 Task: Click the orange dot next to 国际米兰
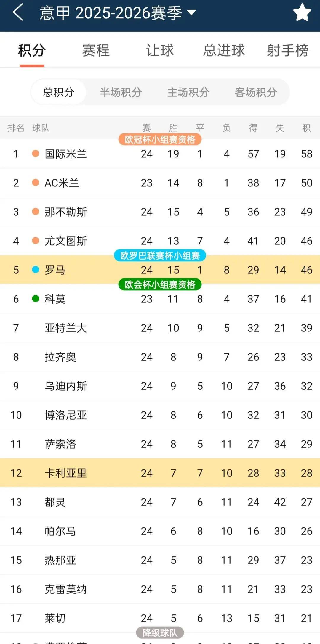[35, 154]
